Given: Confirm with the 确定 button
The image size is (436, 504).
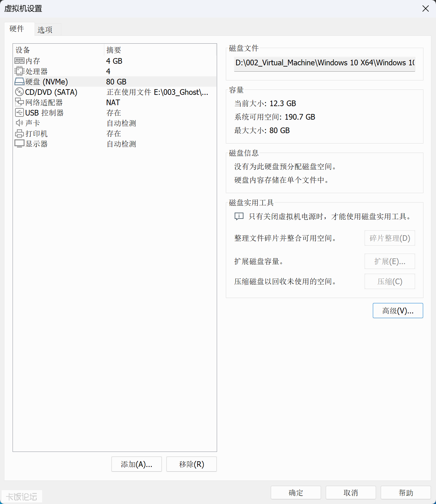Looking at the screenshot, I should tap(296, 493).
